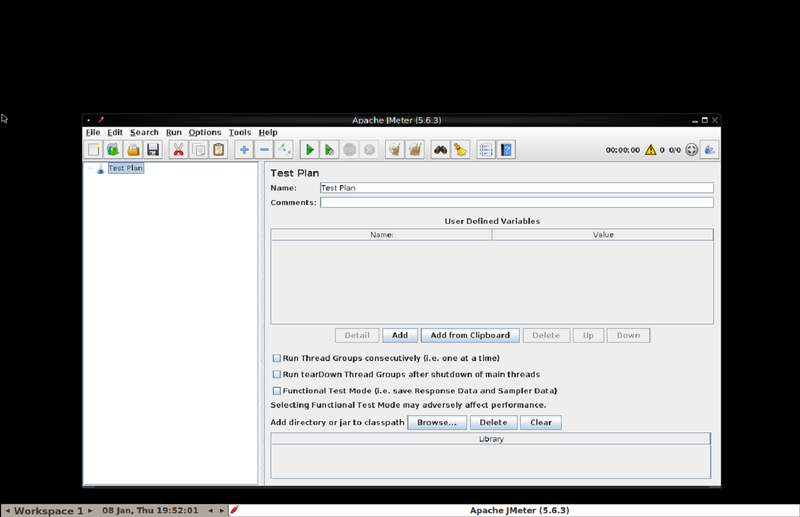
Task: Click the Toggle enable/disable icon
Action: [284, 150]
